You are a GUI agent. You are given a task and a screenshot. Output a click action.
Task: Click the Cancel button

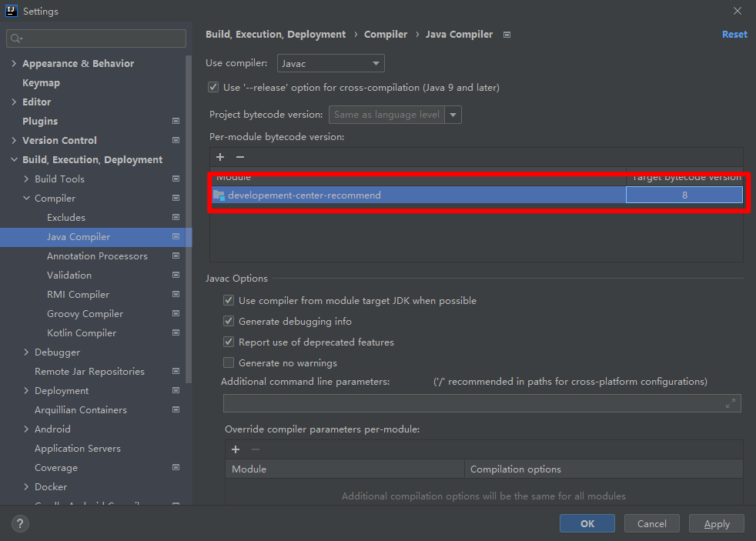coord(652,523)
